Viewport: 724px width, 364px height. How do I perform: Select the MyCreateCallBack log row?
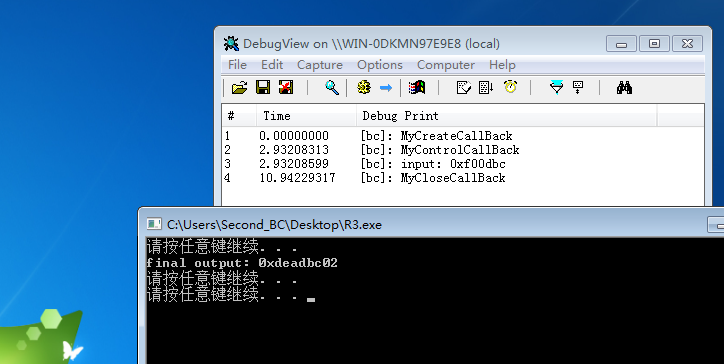point(463,136)
